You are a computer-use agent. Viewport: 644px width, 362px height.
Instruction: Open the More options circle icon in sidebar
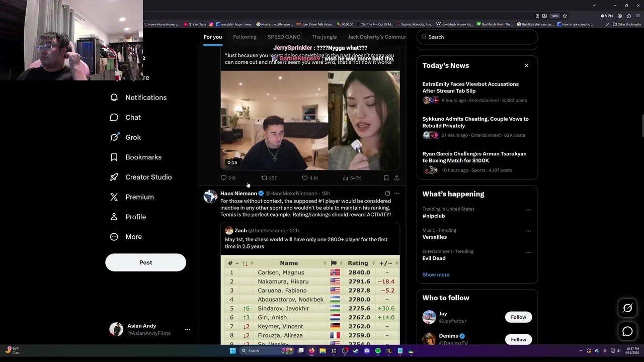(x=114, y=237)
